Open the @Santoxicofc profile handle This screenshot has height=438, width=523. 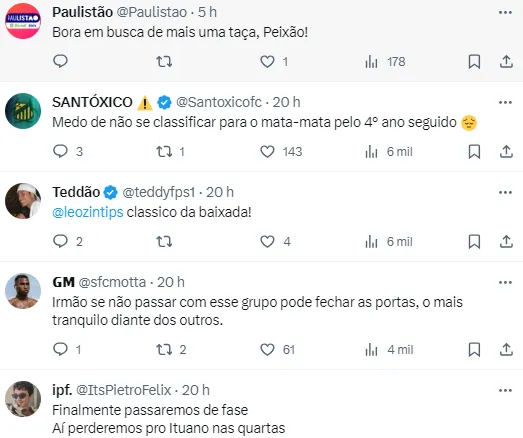coord(219,102)
